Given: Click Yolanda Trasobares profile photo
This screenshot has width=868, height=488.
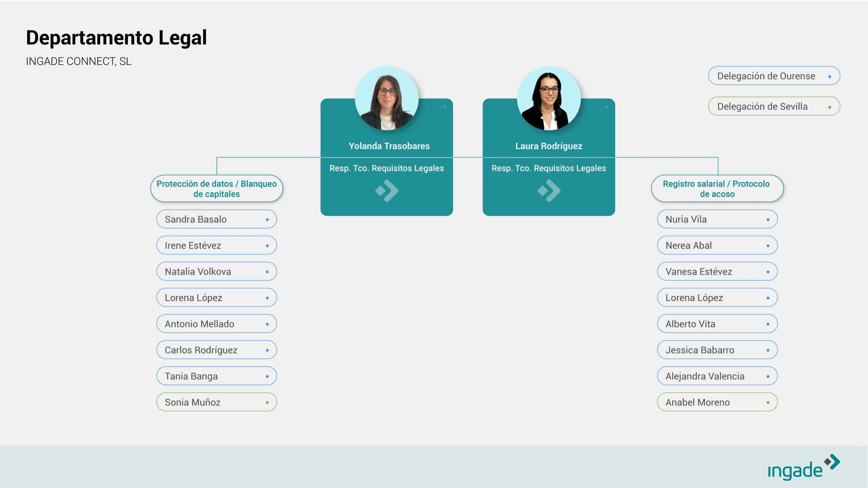Looking at the screenshot, I should [x=387, y=99].
